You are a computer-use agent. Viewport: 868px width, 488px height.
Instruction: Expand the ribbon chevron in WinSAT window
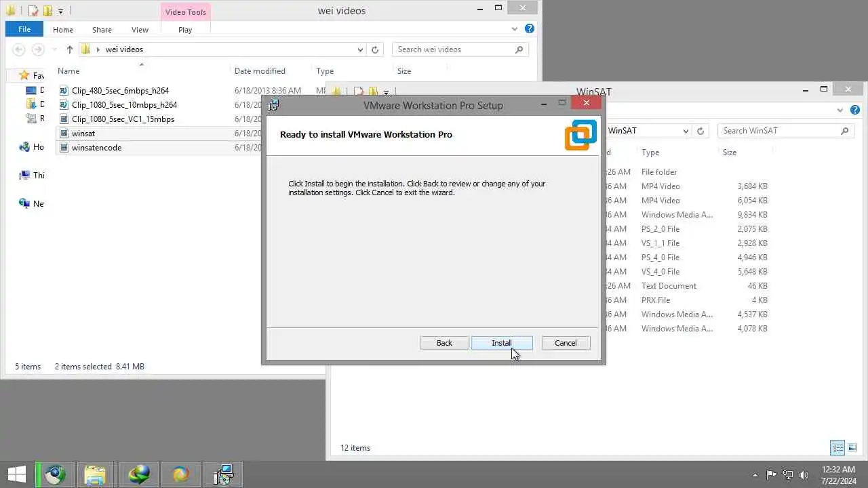(842, 110)
